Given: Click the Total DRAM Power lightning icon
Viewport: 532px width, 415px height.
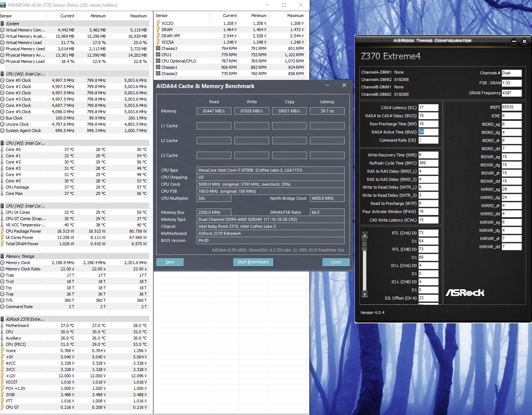Looking at the screenshot, I should tap(3, 244).
